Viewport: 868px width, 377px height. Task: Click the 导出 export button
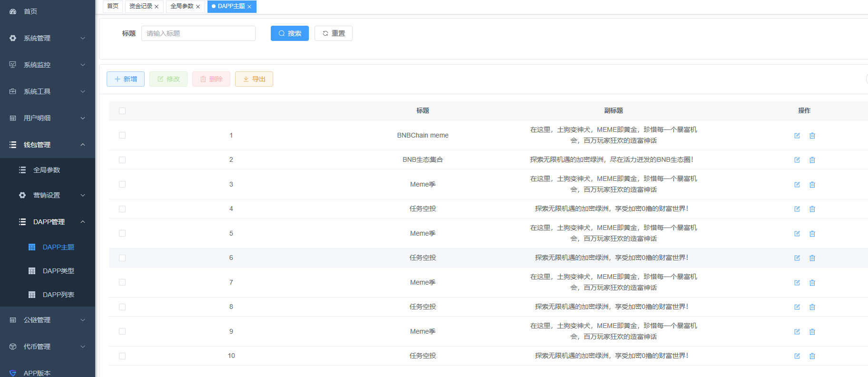[254, 79]
